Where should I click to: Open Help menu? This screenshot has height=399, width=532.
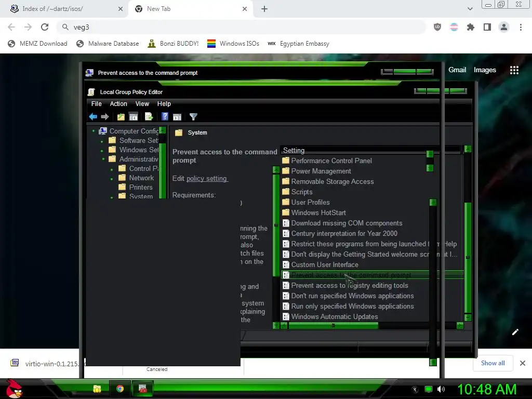pos(164,104)
